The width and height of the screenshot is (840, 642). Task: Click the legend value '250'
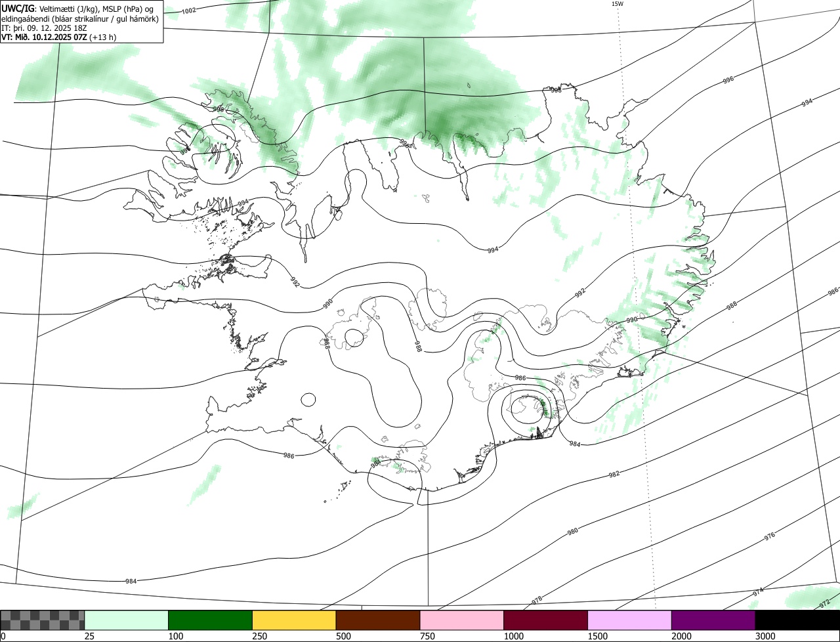pos(259,636)
